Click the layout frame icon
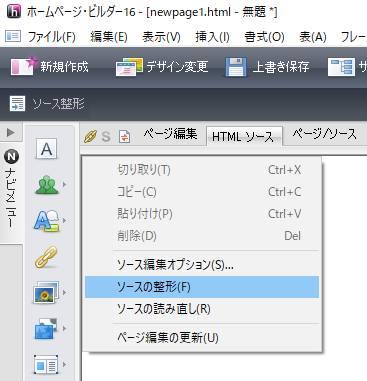Screen dimensions: 367x381 (x=46, y=365)
